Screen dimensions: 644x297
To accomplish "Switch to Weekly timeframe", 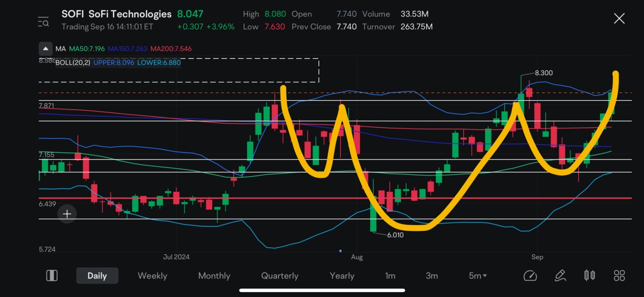I will [152, 276].
